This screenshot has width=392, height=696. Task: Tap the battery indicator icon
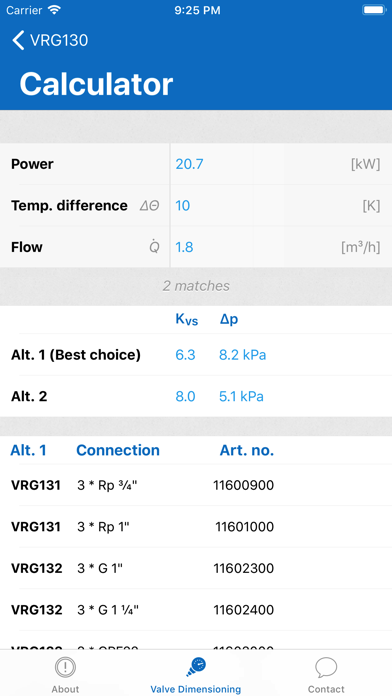pyautogui.click(x=374, y=10)
